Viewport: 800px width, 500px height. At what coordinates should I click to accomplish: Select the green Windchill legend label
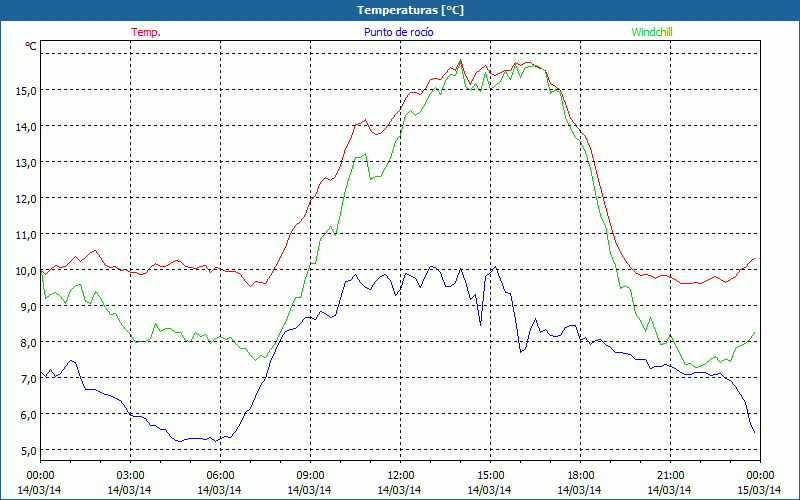coord(652,32)
